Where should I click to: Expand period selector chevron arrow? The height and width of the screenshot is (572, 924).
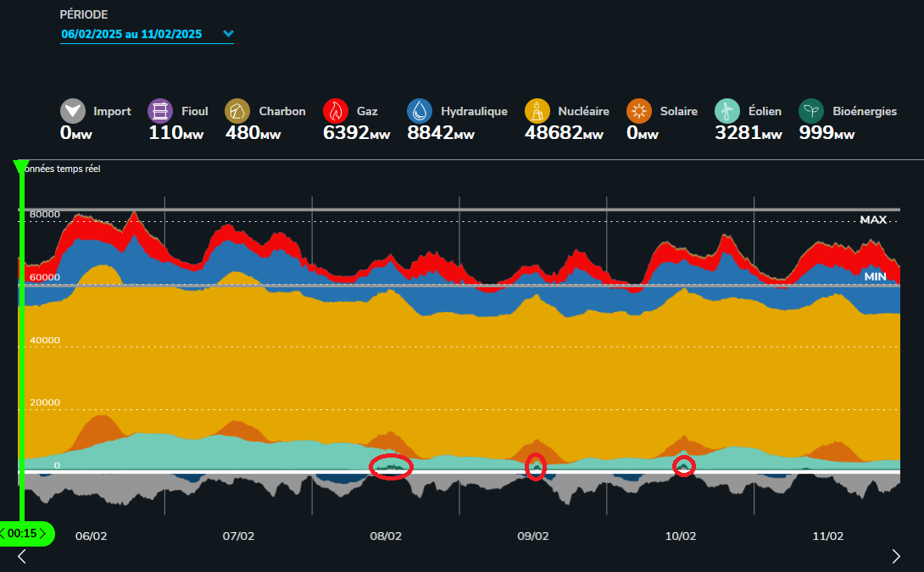coord(228,34)
